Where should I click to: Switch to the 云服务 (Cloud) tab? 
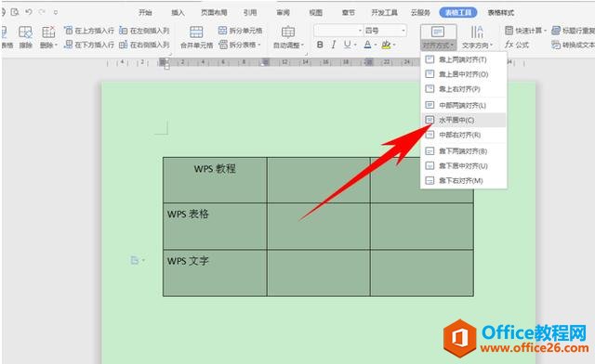click(420, 12)
